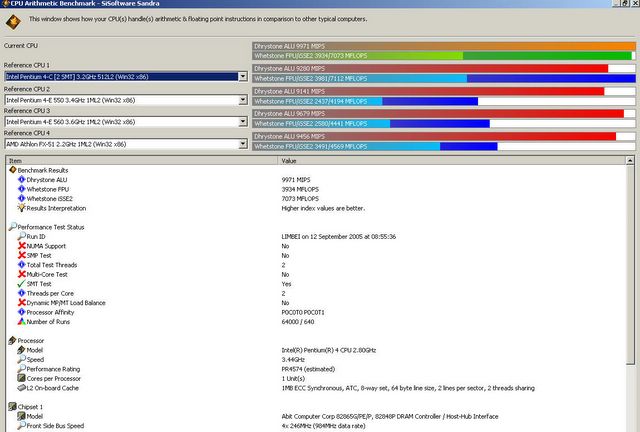The image size is (640, 432).
Task: Select the Benchmark Results row label
Action: coord(43,170)
